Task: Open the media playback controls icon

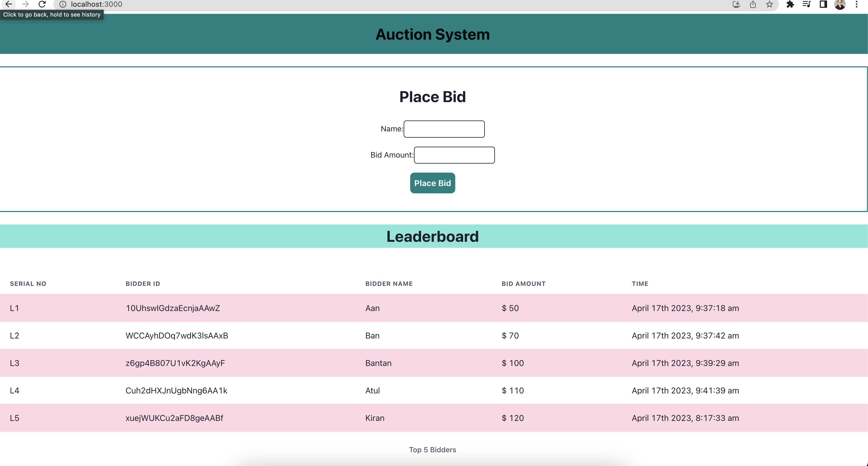Action: click(807, 4)
